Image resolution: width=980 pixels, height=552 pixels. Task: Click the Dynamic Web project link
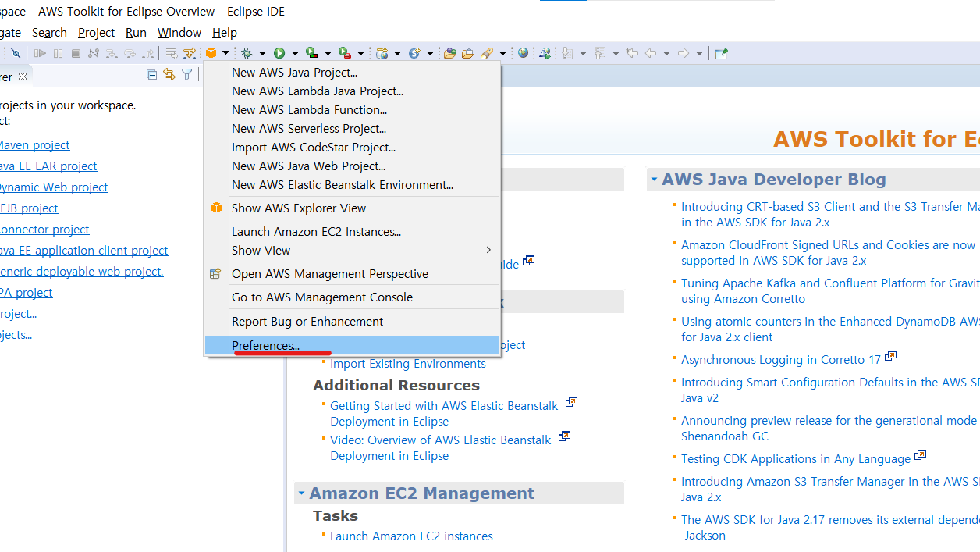(x=52, y=187)
